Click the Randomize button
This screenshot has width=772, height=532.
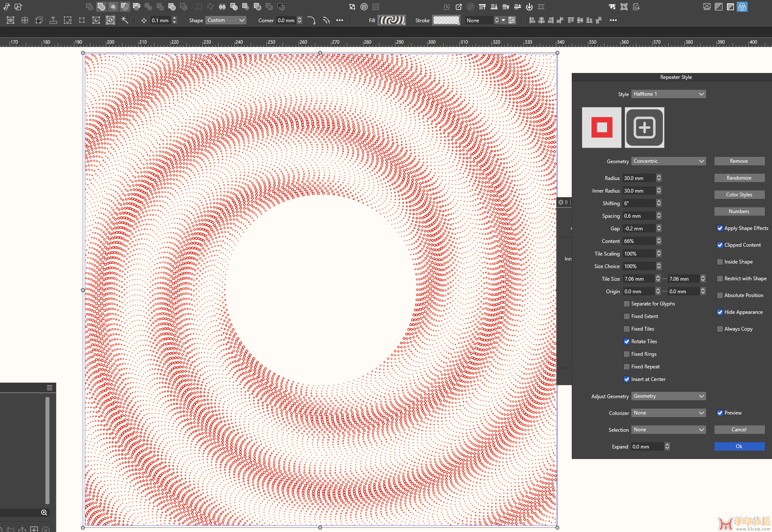739,178
